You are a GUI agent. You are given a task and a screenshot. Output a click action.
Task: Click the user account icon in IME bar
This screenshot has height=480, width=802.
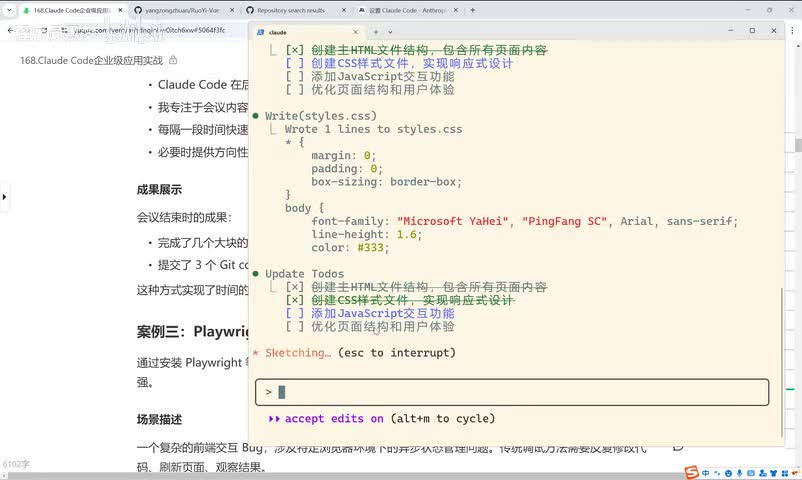coord(763,473)
